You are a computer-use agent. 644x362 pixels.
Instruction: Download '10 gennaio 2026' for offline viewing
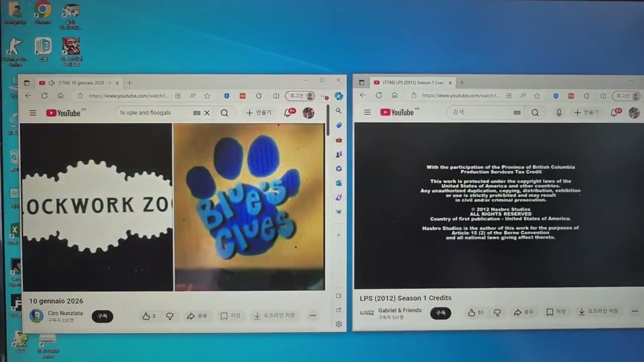point(274,316)
